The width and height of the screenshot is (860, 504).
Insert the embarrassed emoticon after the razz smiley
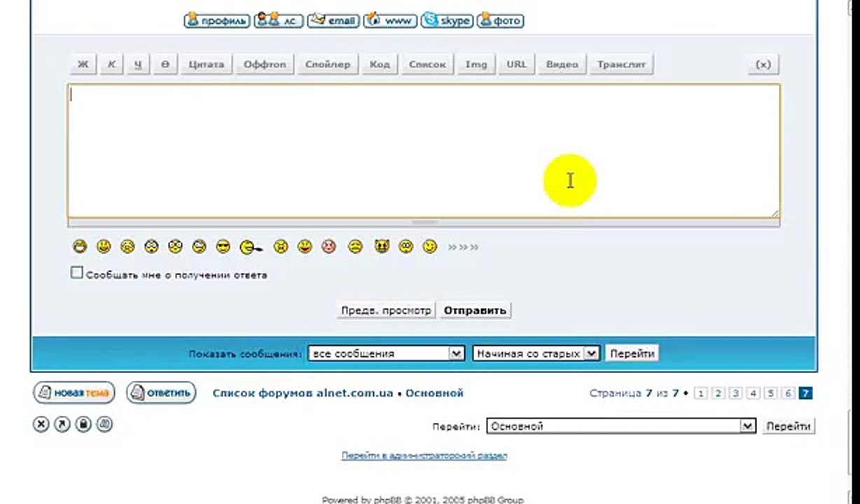[x=281, y=246]
